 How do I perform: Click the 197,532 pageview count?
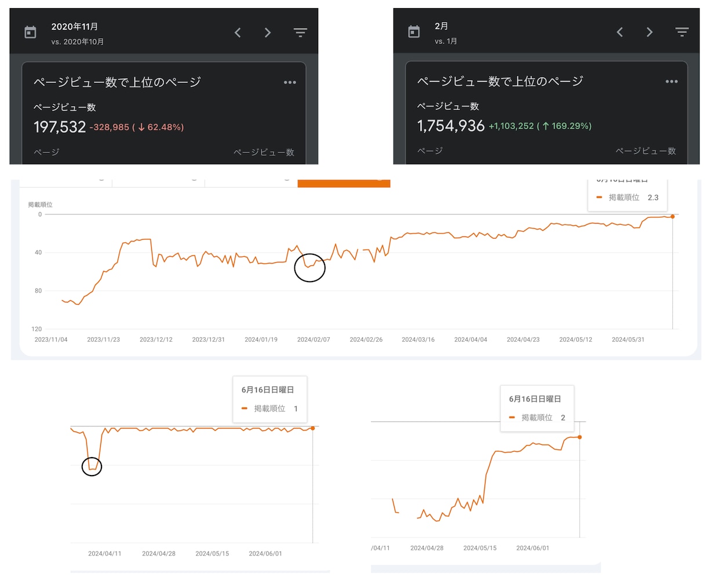60,127
